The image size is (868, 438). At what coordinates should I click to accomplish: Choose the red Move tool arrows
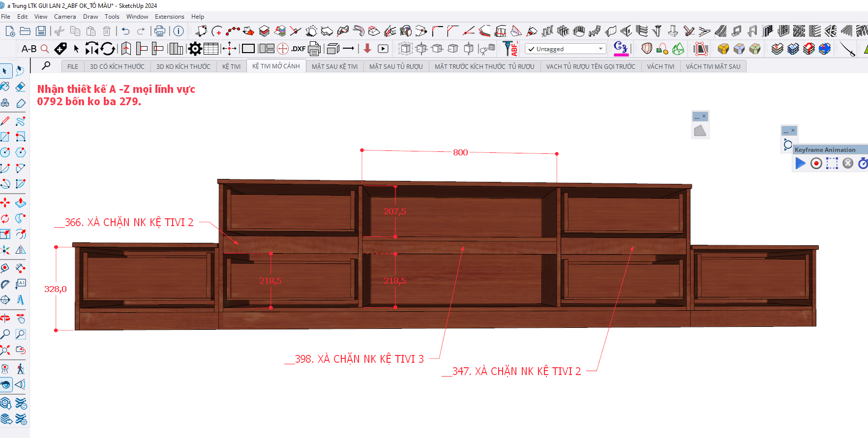pos(5,203)
